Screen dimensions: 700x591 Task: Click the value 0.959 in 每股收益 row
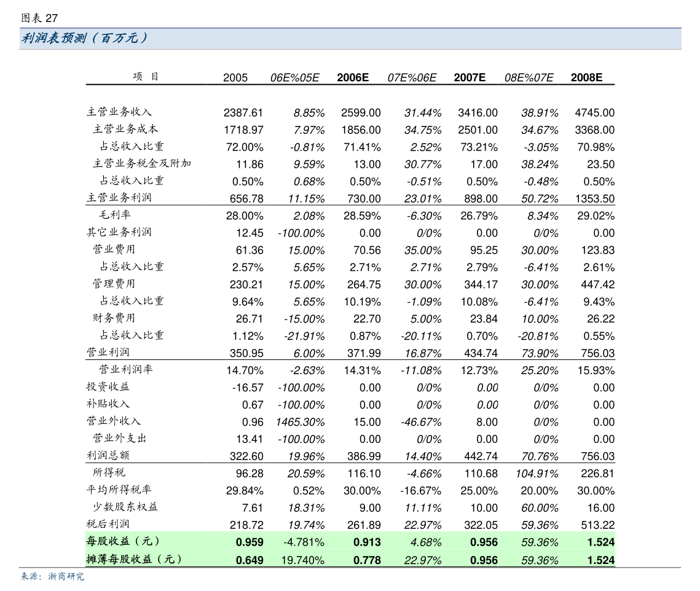click(x=250, y=542)
